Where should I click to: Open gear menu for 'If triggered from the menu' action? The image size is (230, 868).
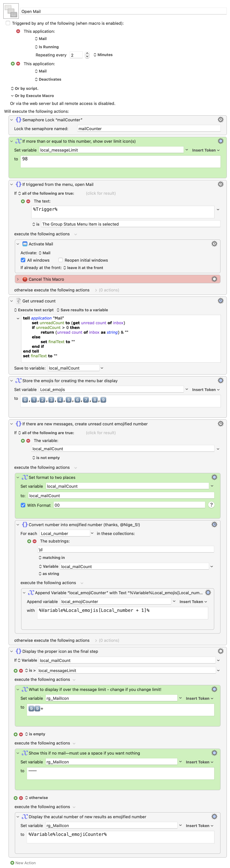click(x=221, y=184)
